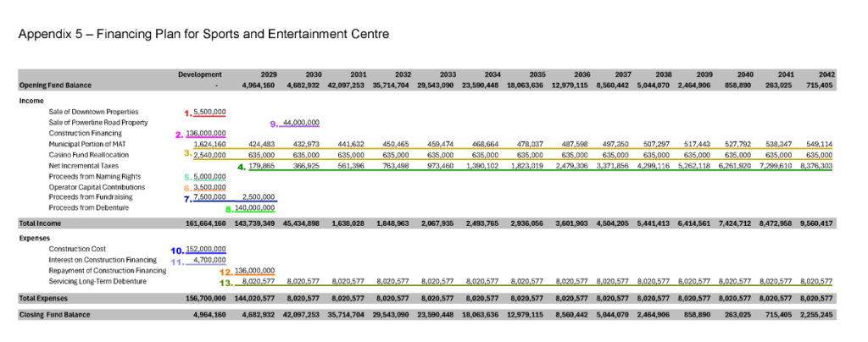868x342 pixels.
Task: Click the 9,560,417 total income value
Action: 817,223
